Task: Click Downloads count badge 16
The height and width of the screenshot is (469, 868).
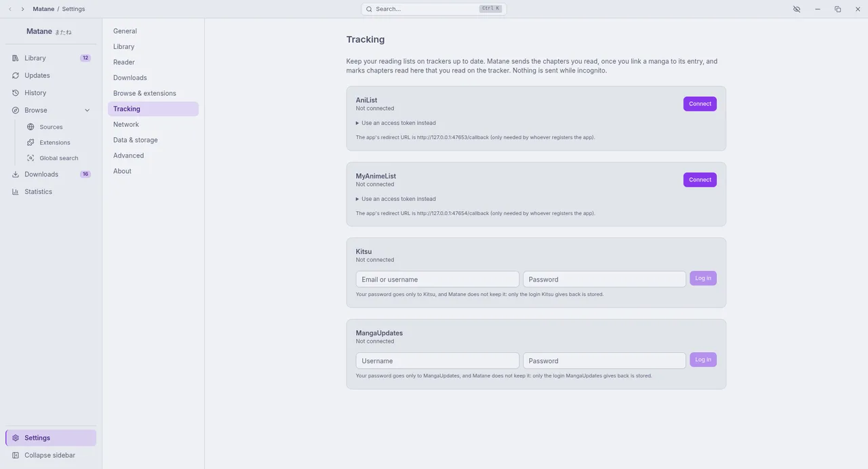Action: click(x=85, y=174)
